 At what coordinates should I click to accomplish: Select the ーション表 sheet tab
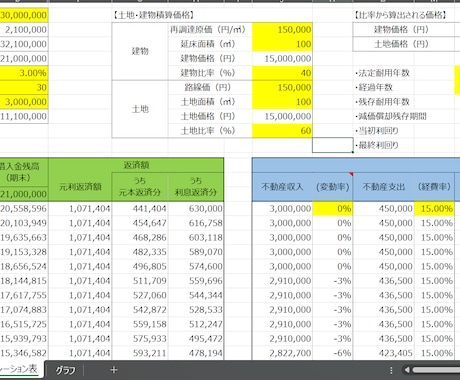pyautogui.click(x=19, y=369)
